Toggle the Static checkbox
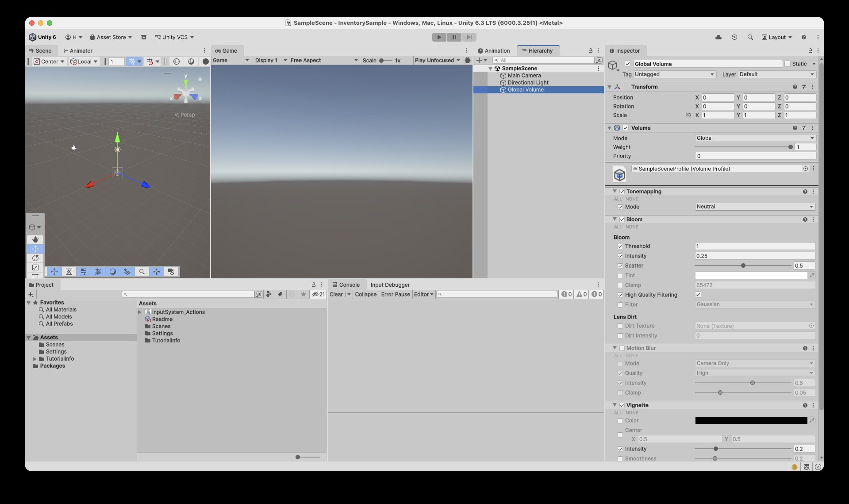The image size is (849, 504). click(788, 64)
